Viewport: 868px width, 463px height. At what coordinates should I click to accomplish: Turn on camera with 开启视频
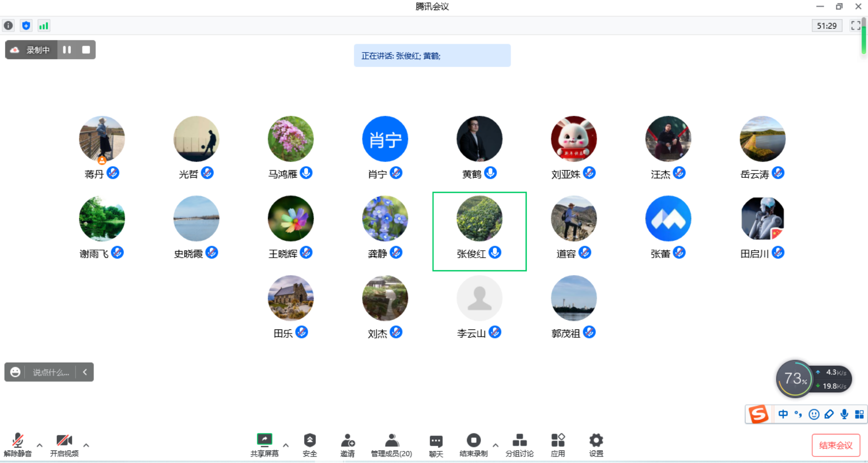(x=64, y=444)
